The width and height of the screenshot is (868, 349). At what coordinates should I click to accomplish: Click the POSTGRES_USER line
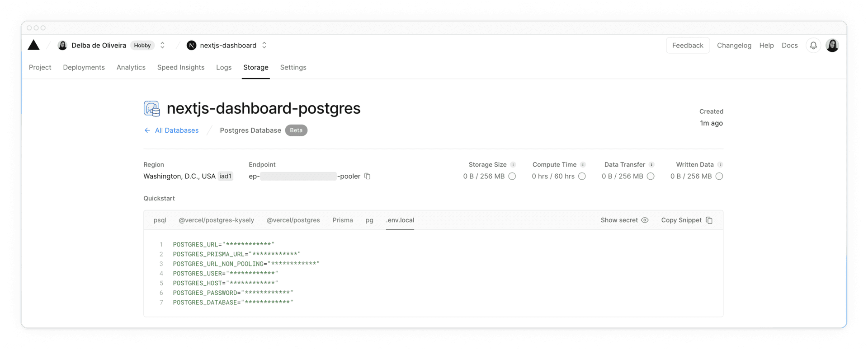(x=226, y=274)
